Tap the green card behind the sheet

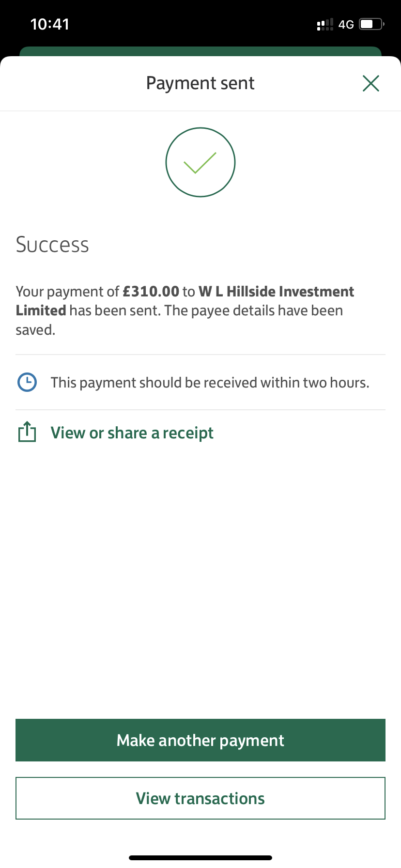200,51
